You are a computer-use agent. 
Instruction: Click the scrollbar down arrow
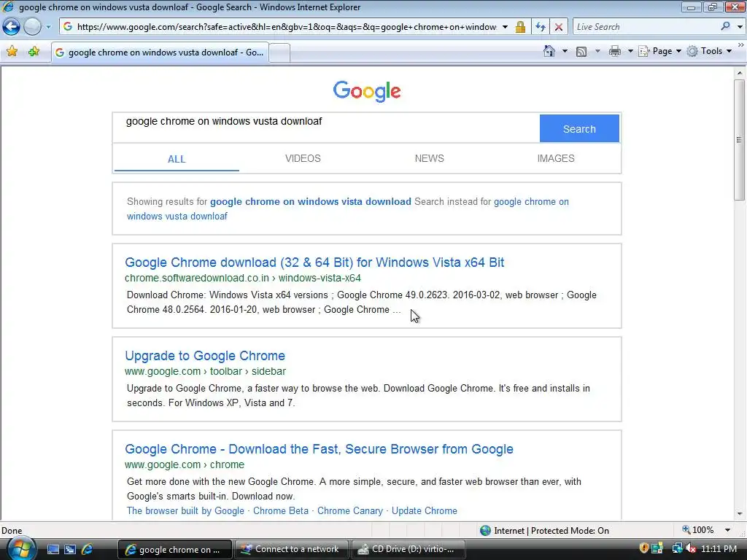[740, 514]
